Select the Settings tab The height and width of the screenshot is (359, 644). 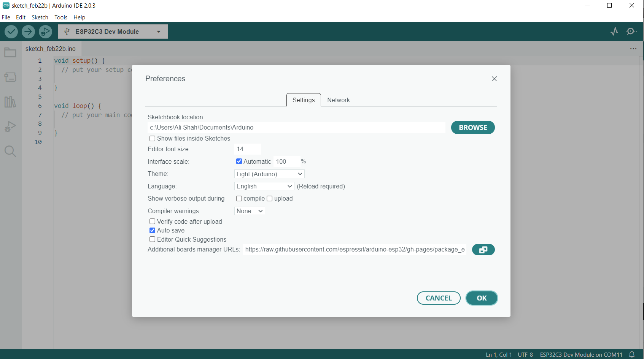point(304,100)
